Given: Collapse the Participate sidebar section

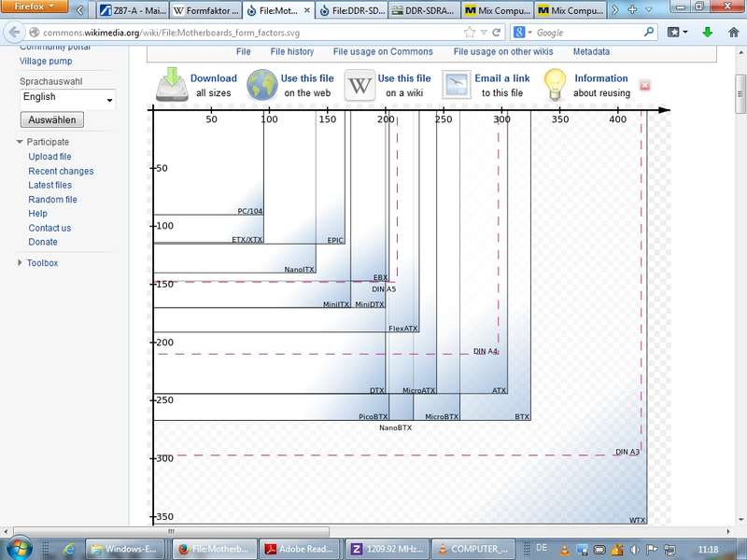Looking at the screenshot, I should (21, 142).
